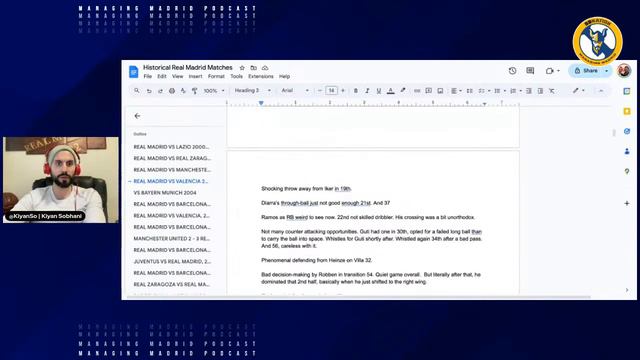Click the font size field
The width and height of the screenshot is (640, 360).
tap(331, 91)
